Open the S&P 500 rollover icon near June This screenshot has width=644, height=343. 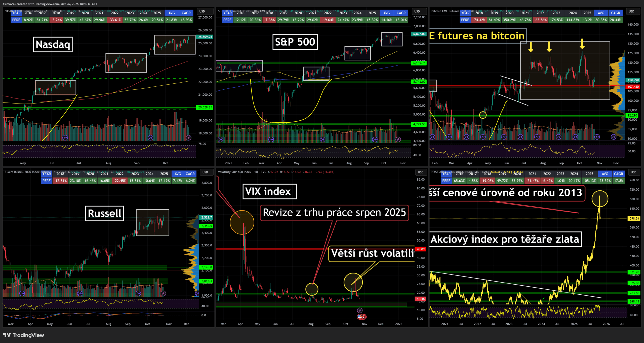point(323,139)
